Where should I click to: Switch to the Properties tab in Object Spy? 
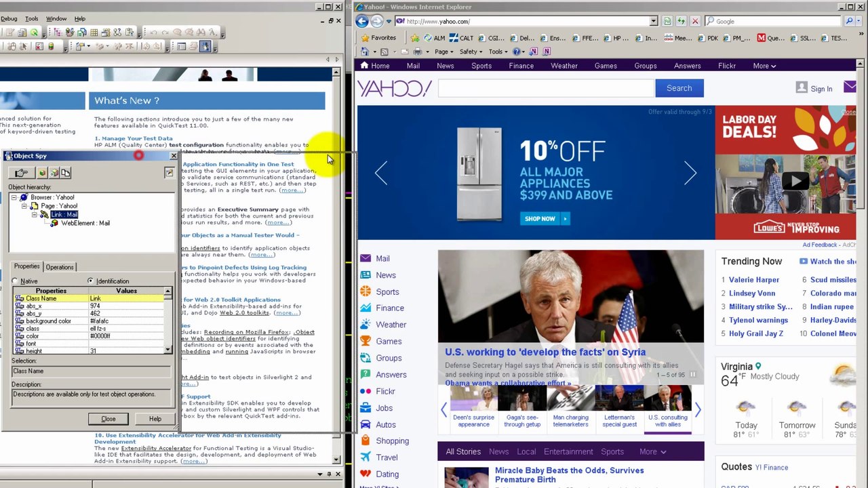pyautogui.click(x=27, y=266)
